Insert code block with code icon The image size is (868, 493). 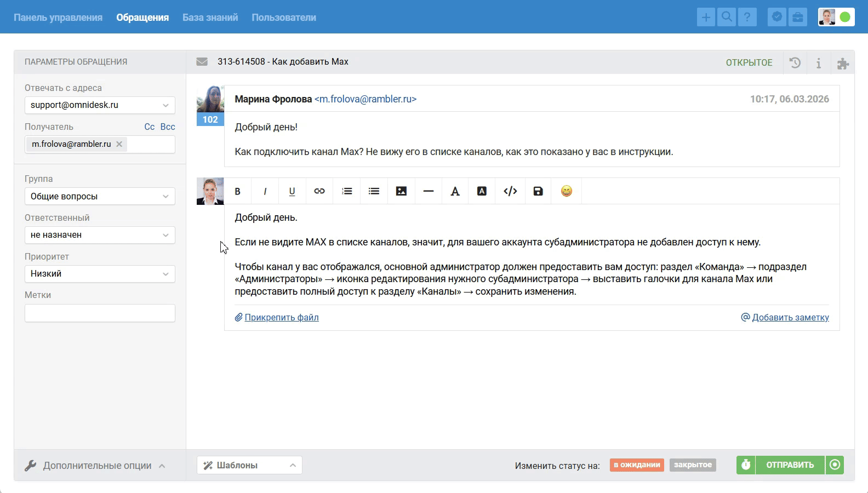coord(510,191)
